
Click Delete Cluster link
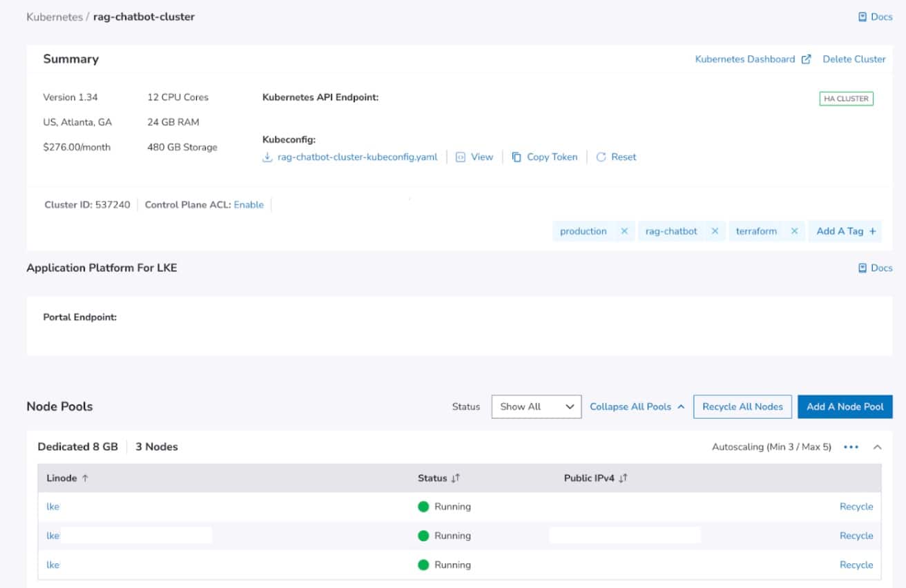tap(854, 59)
